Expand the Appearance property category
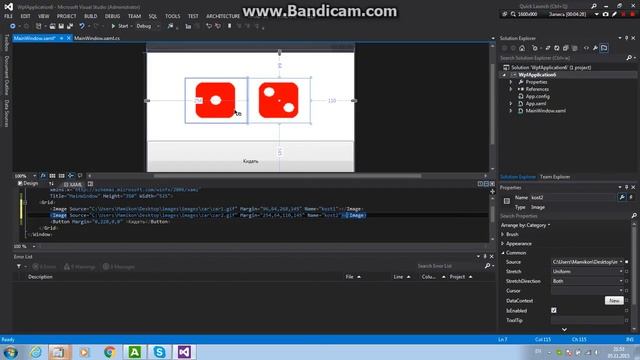The image size is (640, 360). point(503,244)
